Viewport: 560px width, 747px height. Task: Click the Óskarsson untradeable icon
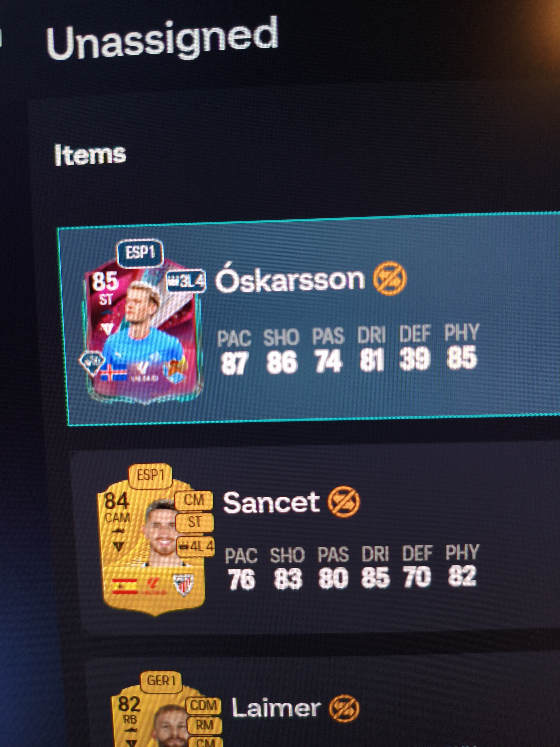click(x=390, y=279)
